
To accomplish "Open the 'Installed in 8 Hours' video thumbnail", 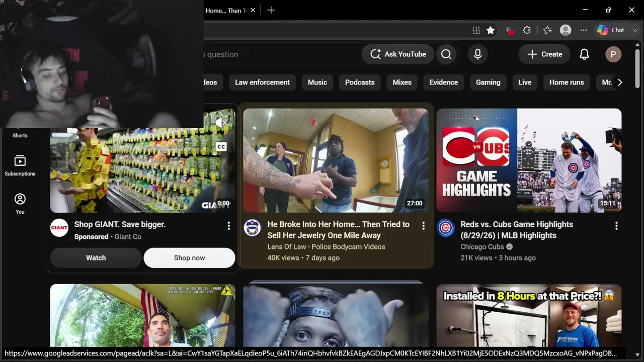I will [529, 315].
